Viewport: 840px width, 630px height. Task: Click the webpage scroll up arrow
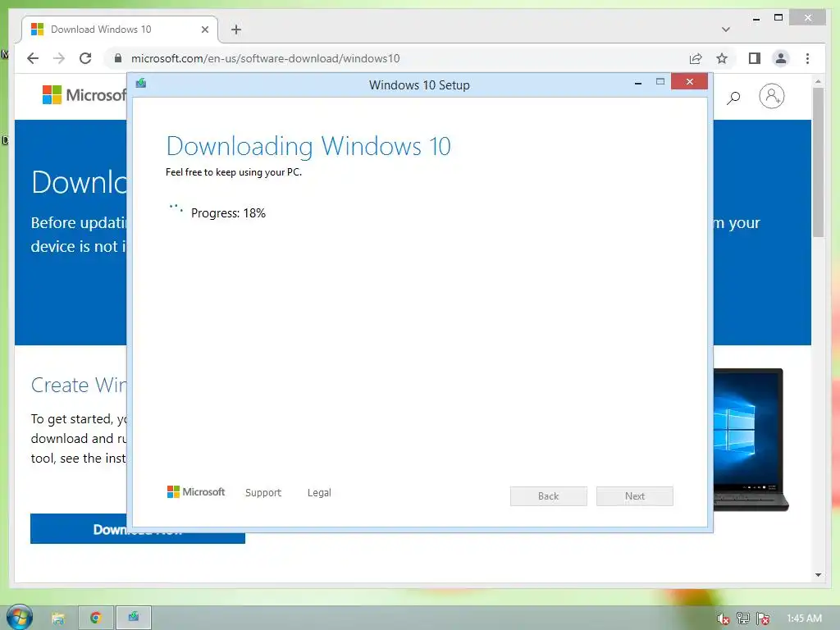coord(818,81)
